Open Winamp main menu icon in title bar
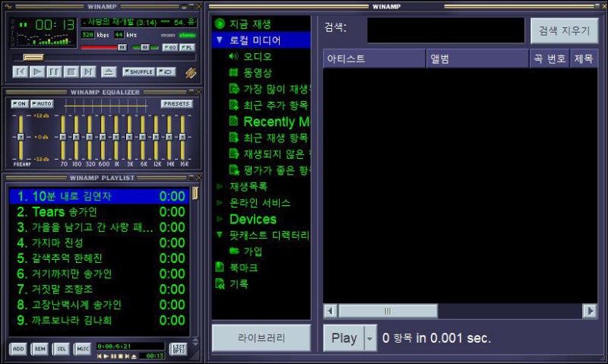 coord(8,6)
